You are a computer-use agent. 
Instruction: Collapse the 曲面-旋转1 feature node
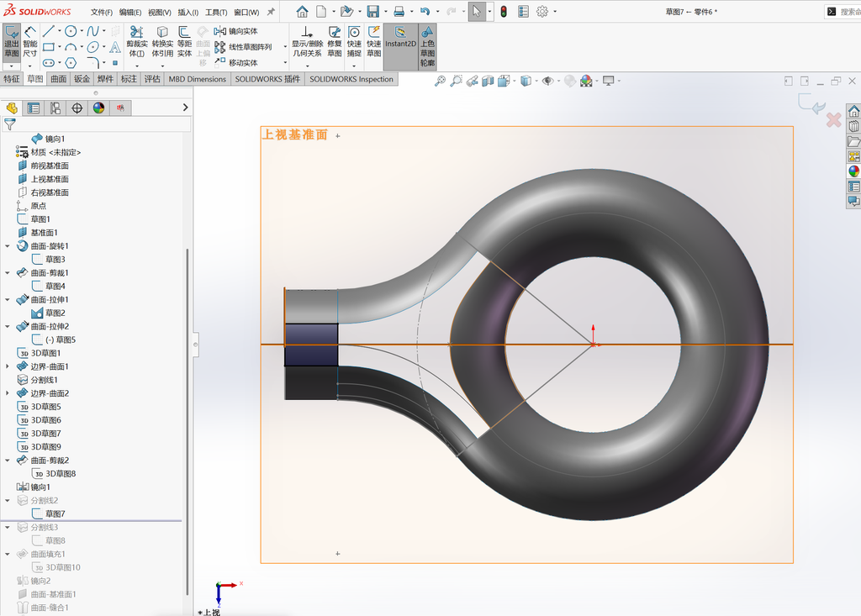coord(7,246)
